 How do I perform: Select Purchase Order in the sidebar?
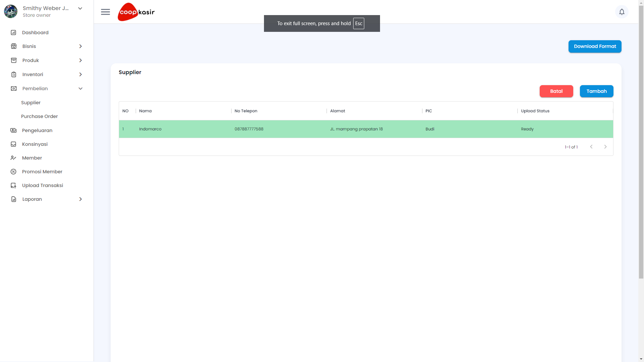[39, 116]
